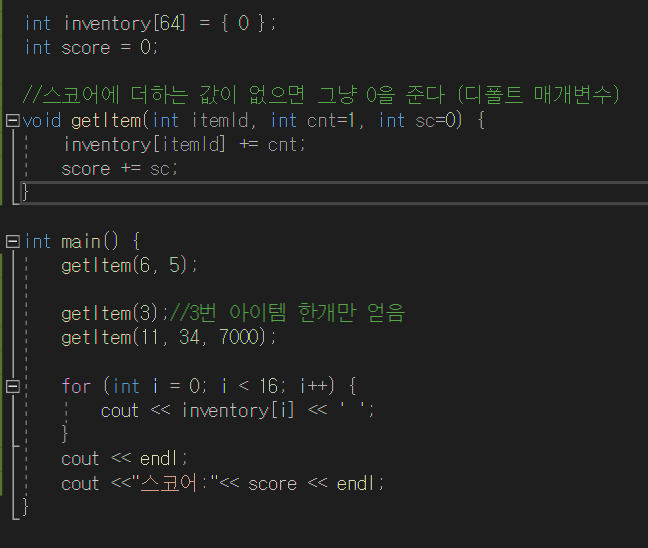648x548 pixels.
Task: Click '16' in the for loop condition
Action: pyautogui.click(x=269, y=386)
